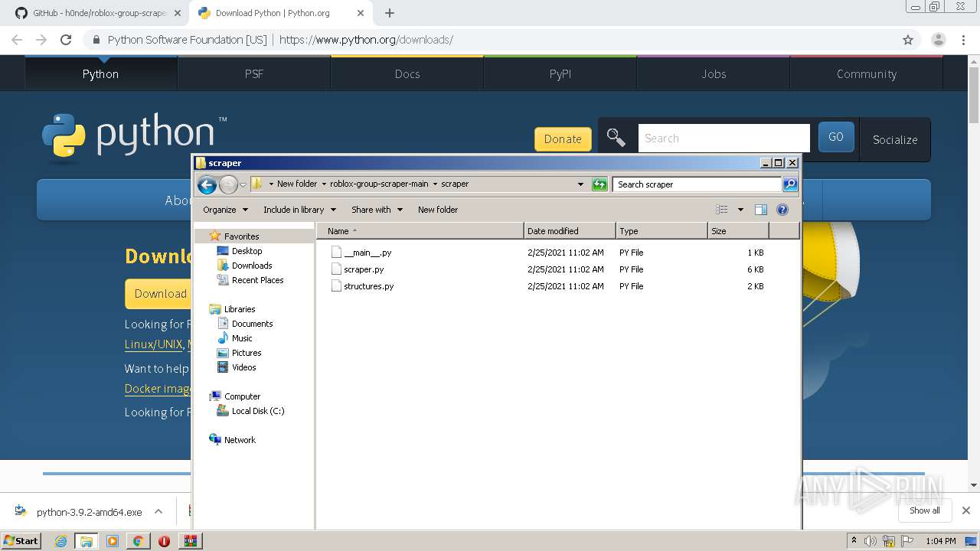This screenshot has height=551, width=980.
Task: Select the scraper.py file icon
Action: [336, 269]
